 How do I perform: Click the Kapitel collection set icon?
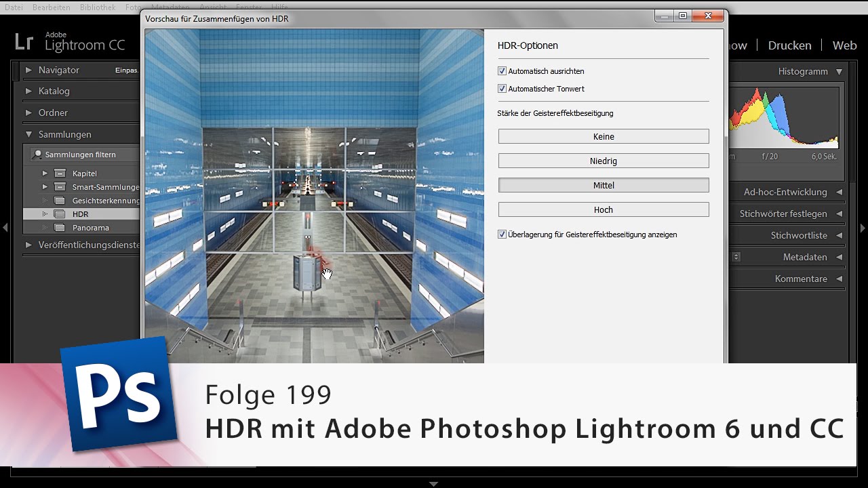click(x=60, y=173)
